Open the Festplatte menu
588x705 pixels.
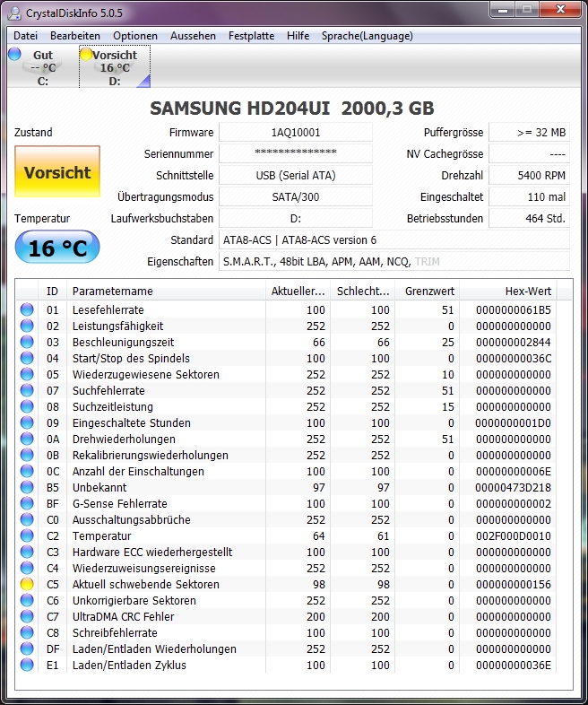(251, 36)
